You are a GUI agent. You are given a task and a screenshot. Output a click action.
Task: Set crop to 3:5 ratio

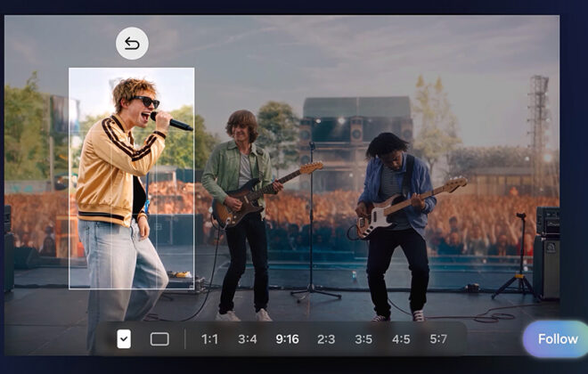coord(363,339)
